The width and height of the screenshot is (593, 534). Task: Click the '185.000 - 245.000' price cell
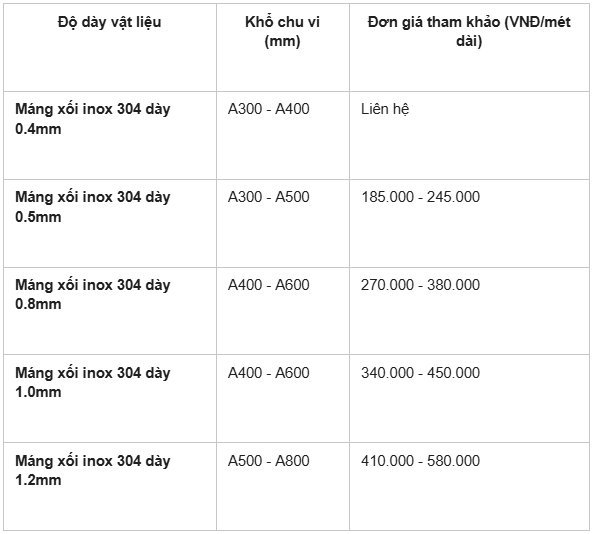coord(469,224)
